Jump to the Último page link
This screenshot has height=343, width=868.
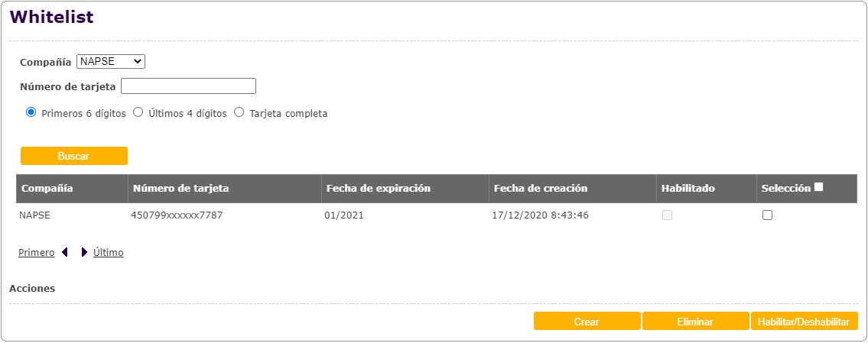click(108, 252)
